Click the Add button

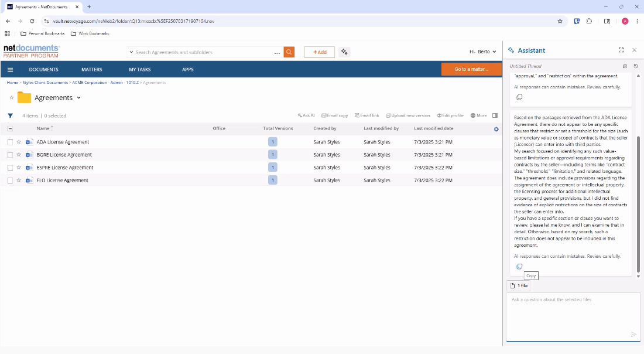[x=319, y=52]
